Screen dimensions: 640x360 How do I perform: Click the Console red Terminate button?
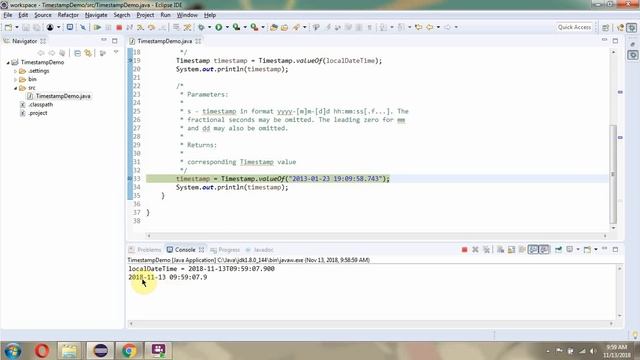[x=464, y=250]
